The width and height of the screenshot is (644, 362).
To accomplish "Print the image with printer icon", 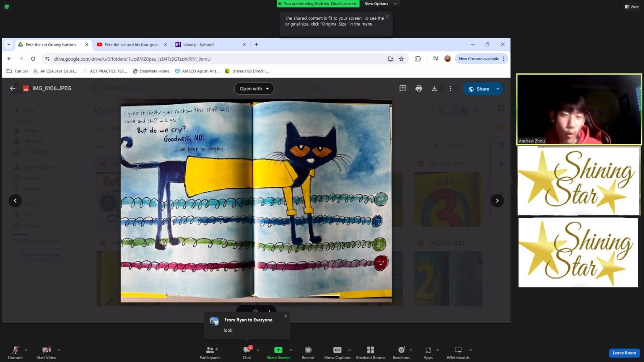I will point(418,88).
